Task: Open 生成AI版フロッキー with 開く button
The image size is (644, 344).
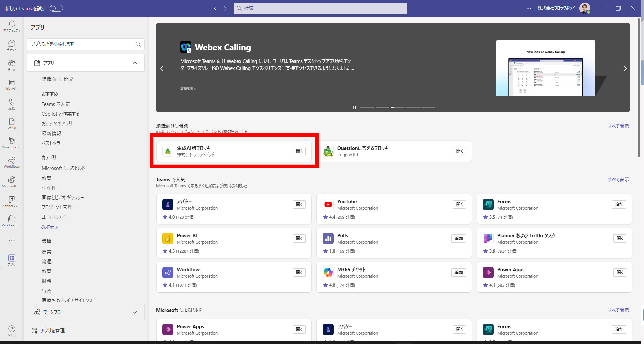Action: pos(299,151)
